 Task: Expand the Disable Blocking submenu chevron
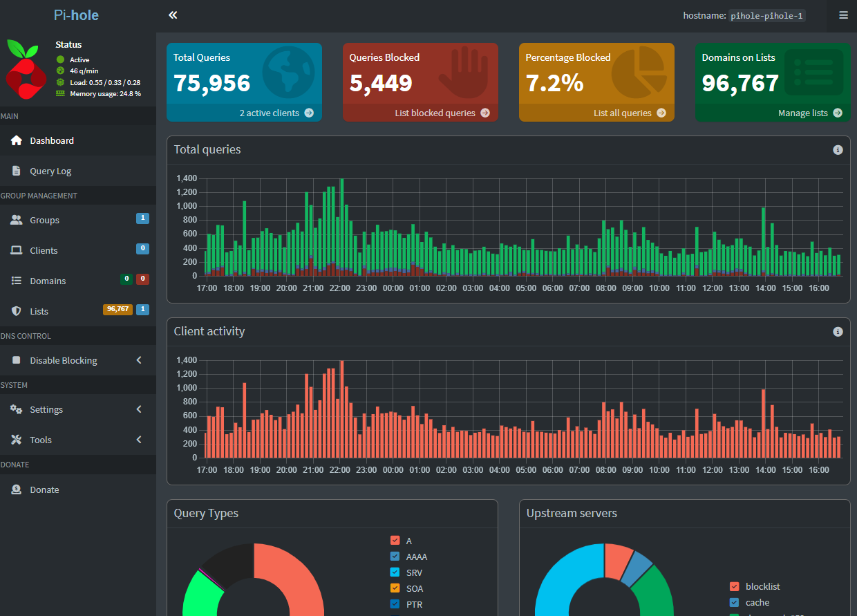pyautogui.click(x=139, y=360)
